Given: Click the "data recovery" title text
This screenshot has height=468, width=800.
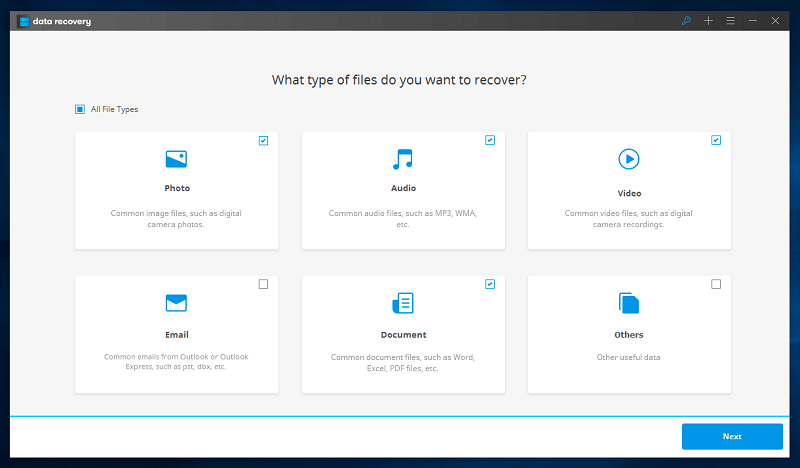Looking at the screenshot, I should 62,21.
